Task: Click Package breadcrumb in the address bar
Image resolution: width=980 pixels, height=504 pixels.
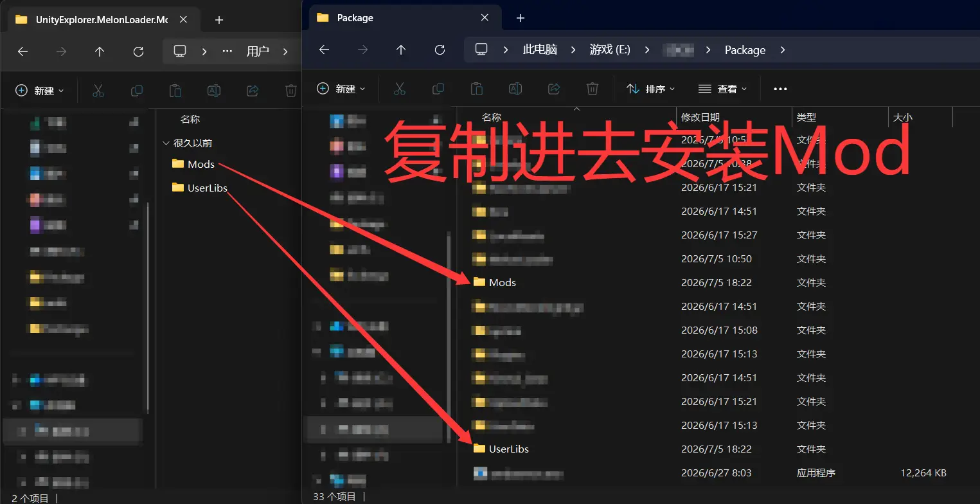Action: click(745, 50)
